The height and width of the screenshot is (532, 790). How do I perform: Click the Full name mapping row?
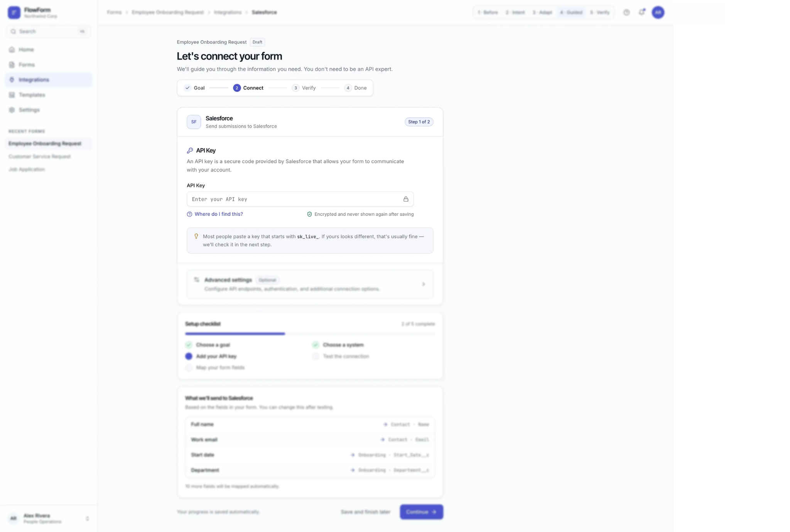pyautogui.click(x=310, y=424)
